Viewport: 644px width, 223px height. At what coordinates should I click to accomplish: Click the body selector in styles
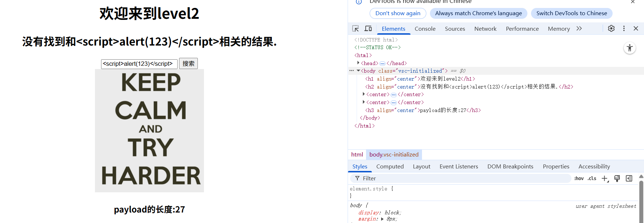tap(356, 205)
